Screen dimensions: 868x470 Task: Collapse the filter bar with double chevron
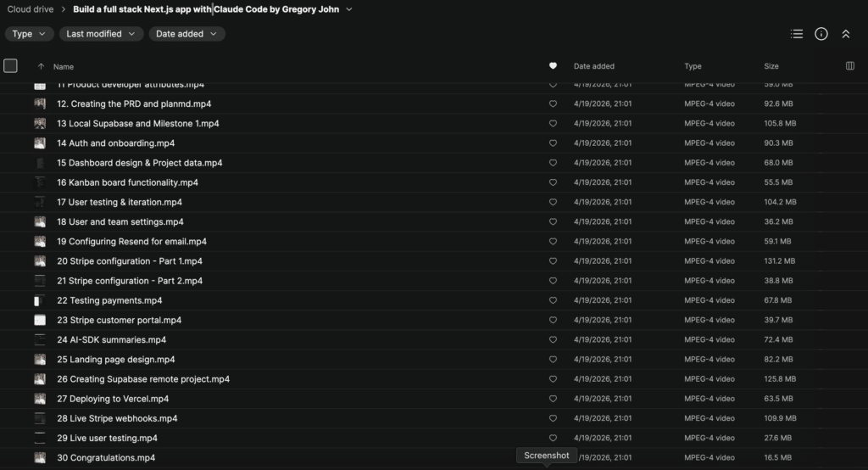[845, 34]
